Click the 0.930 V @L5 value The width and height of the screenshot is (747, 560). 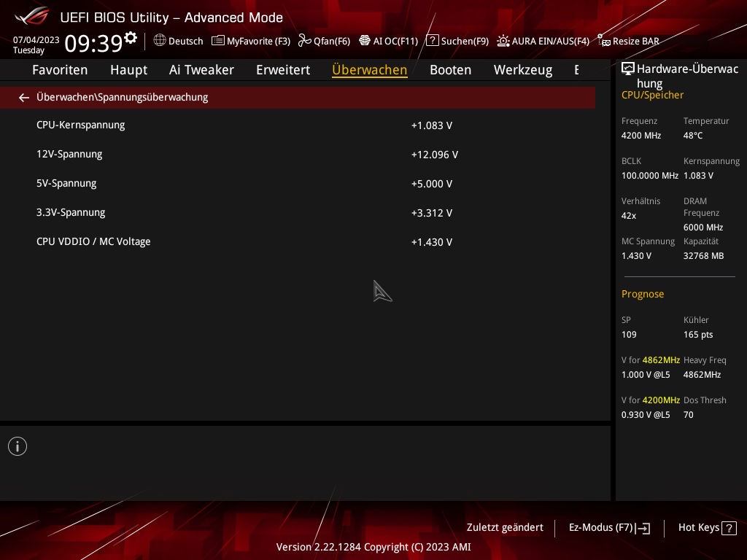coord(646,414)
